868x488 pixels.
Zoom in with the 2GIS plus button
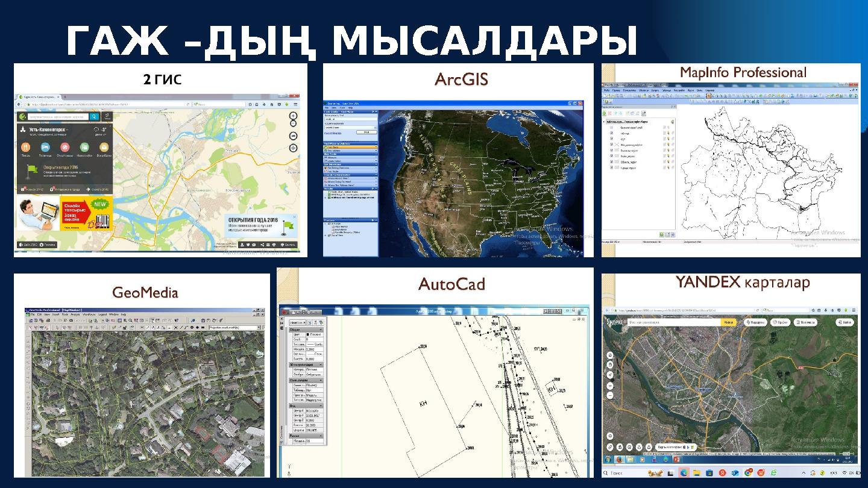coord(293,116)
